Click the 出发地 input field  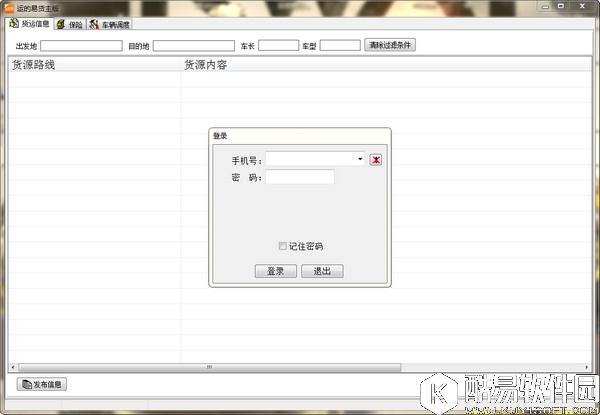point(81,46)
